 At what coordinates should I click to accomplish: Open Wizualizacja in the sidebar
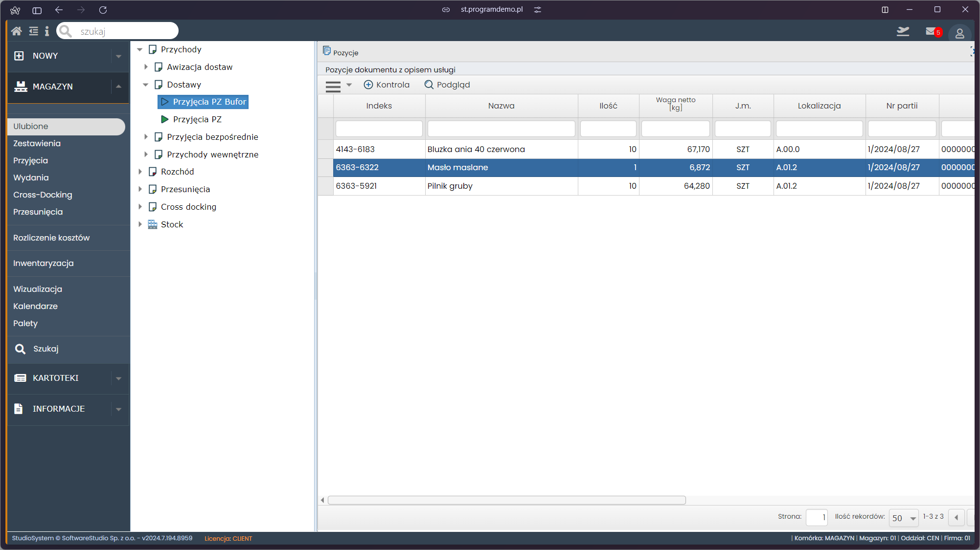click(x=38, y=289)
